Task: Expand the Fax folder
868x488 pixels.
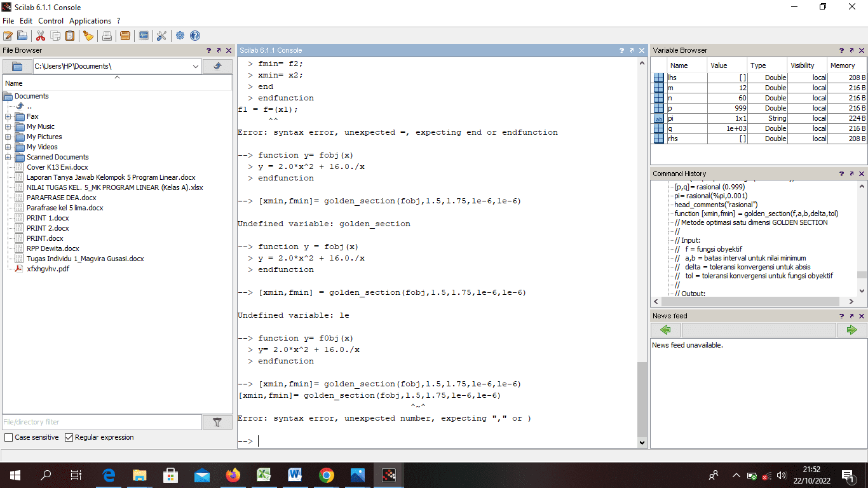Action: [8, 116]
